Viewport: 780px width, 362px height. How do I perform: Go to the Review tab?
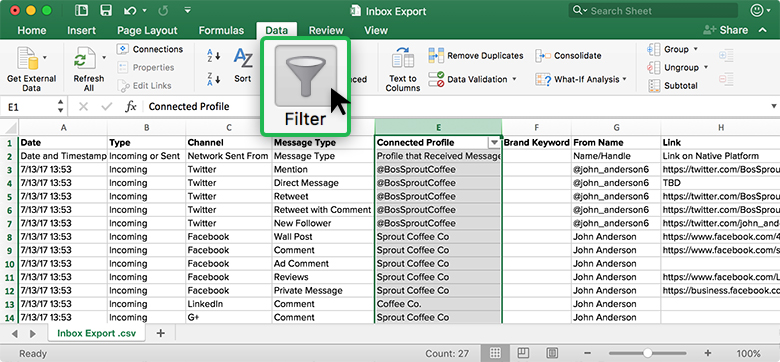[x=326, y=30]
